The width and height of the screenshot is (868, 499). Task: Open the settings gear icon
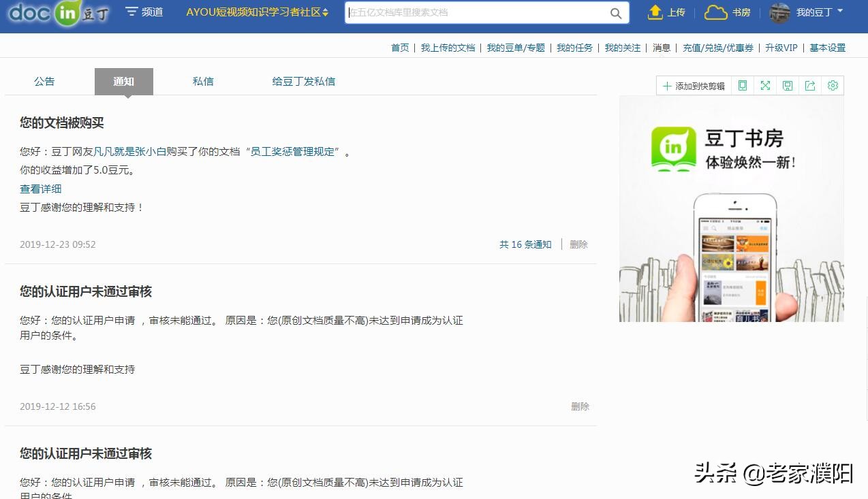click(832, 85)
